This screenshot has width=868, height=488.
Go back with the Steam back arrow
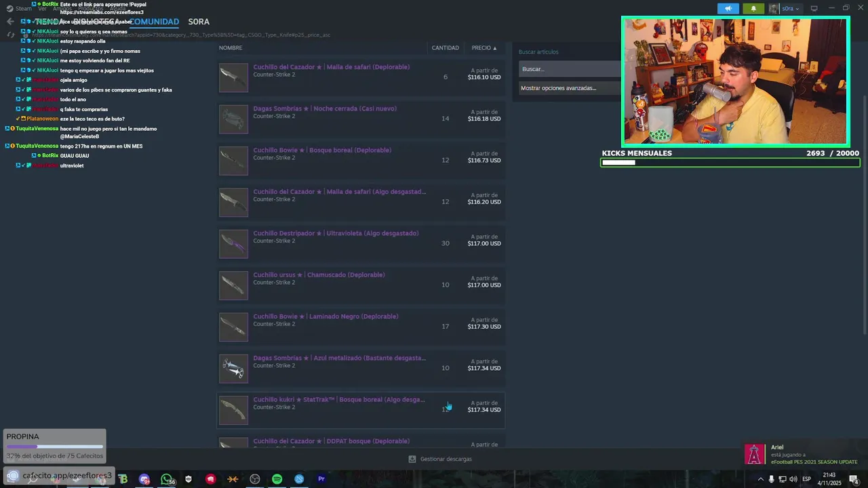pos(9,22)
